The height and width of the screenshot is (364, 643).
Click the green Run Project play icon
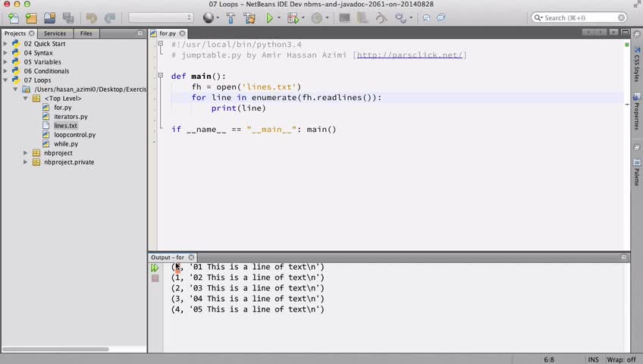[x=269, y=17]
